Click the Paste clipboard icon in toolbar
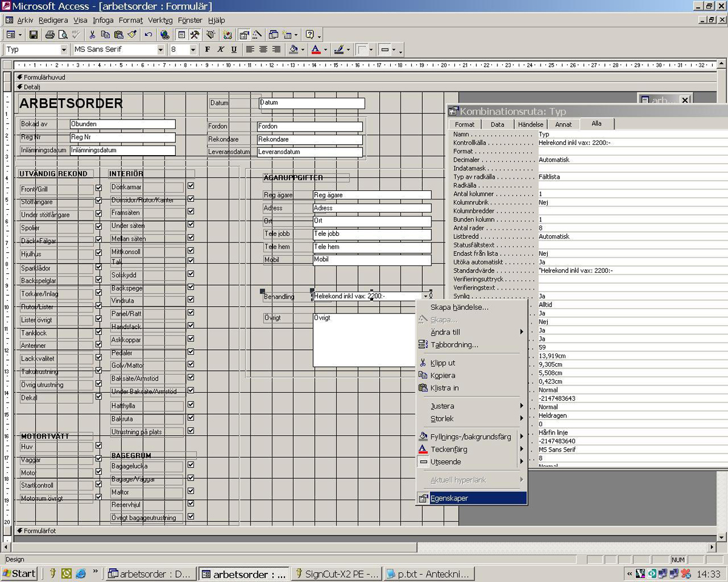Viewport: 728px width, 582px height. pyautogui.click(x=118, y=35)
